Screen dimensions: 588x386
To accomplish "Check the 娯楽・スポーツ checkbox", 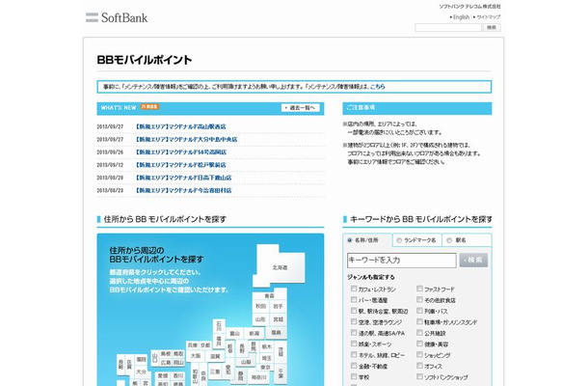I will pyautogui.click(x=354, y=344).
